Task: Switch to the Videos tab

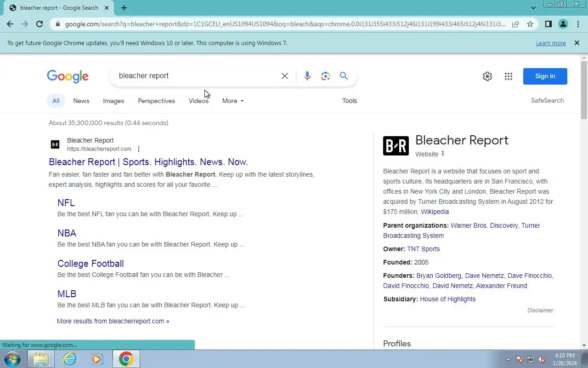Action: coord(198,101)
